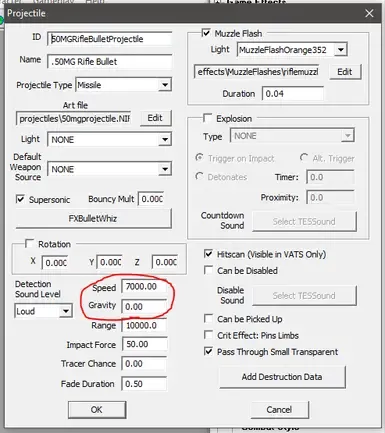385x433 pixels.
Task: Click the Art file path field
Action: tap(74, 119)
